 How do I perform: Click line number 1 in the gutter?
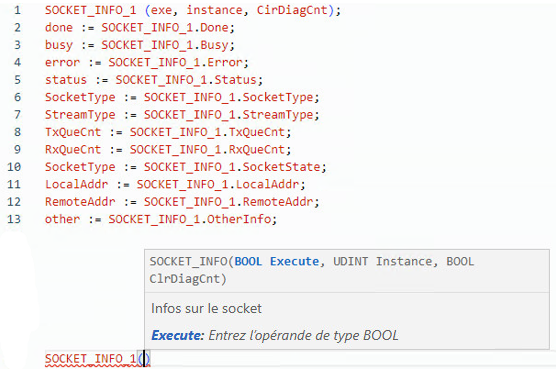pyautogui.click(x=17, y=10)
